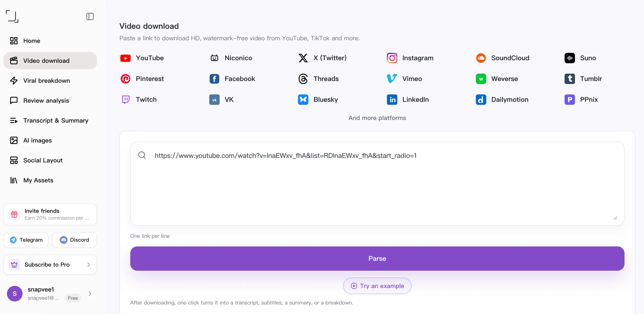Click into the video link text area
Viewport: 644px width, 314px height.
(377, 183)
